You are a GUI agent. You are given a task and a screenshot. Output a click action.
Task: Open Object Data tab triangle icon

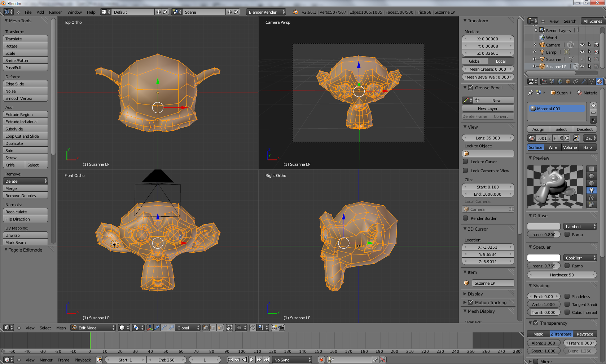(x=592, y=81)
